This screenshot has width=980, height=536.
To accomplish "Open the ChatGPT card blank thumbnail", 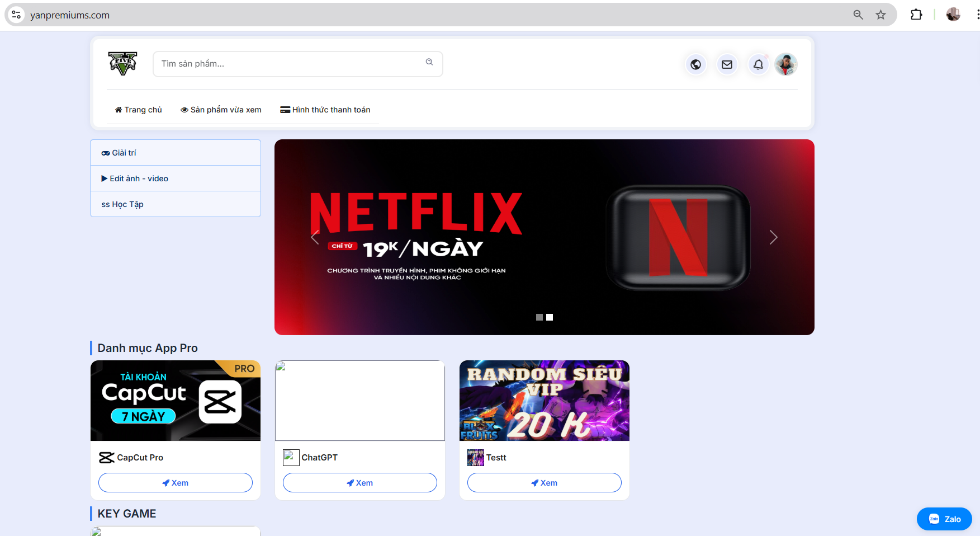I will point(360,401).
